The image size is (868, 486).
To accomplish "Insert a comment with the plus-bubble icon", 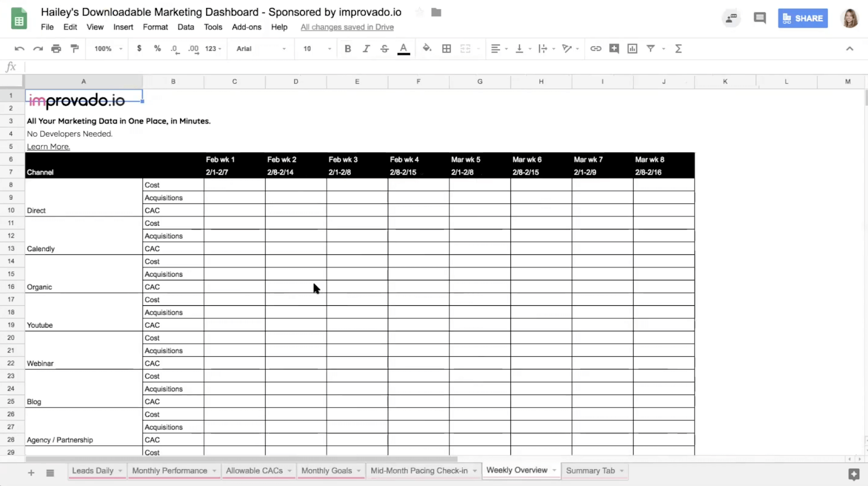I will pos(614,49).
